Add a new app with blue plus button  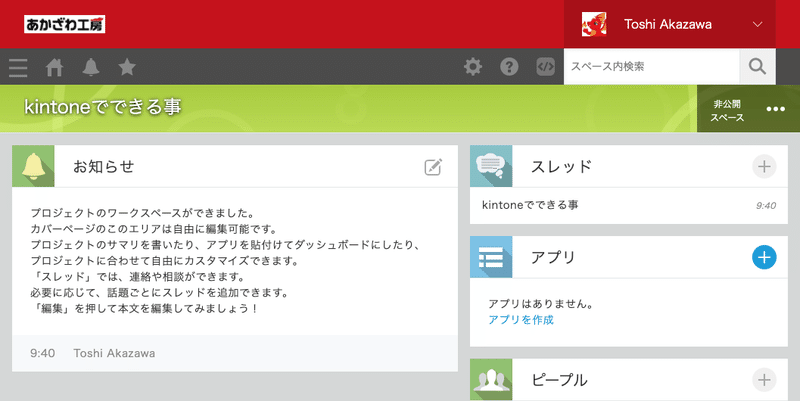(x=764, y=257)
